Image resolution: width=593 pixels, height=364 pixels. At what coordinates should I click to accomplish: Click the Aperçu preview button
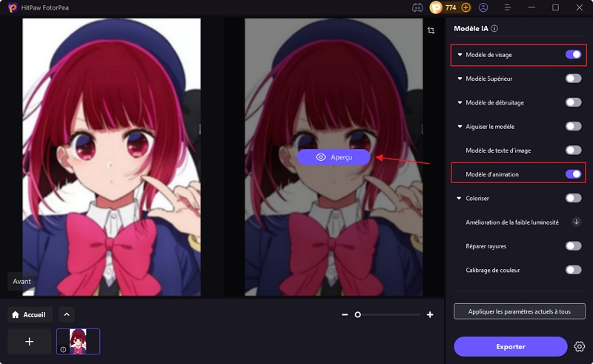[x=334, y=157]
